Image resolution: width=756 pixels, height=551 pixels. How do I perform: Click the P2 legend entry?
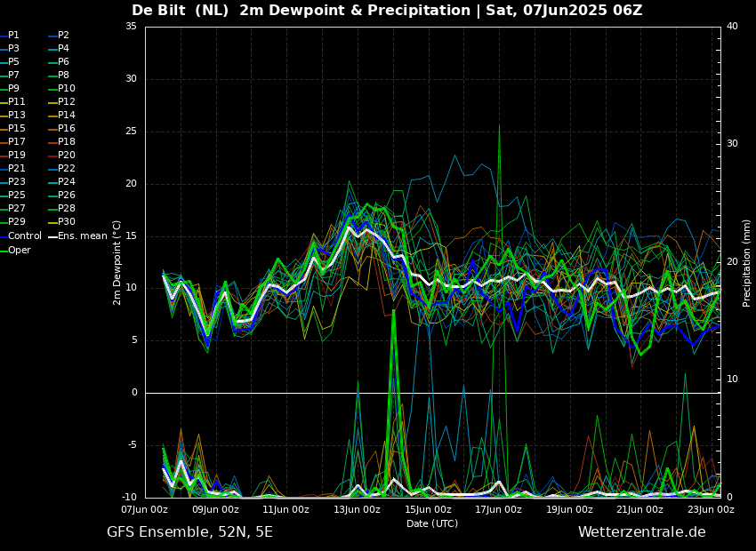pyautogui.click(x=63, y=36)
